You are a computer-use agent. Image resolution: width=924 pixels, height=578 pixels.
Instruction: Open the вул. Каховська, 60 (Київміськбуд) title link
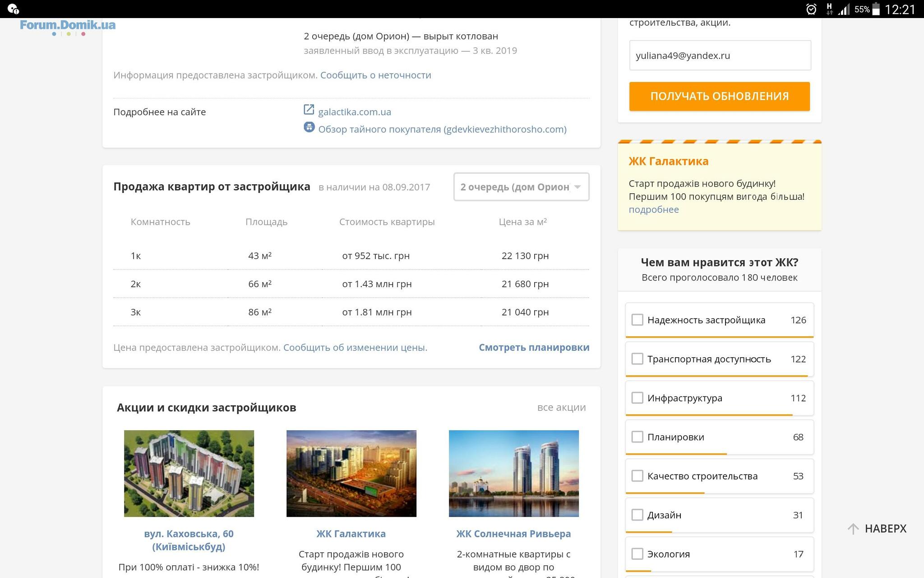point(189,540)
